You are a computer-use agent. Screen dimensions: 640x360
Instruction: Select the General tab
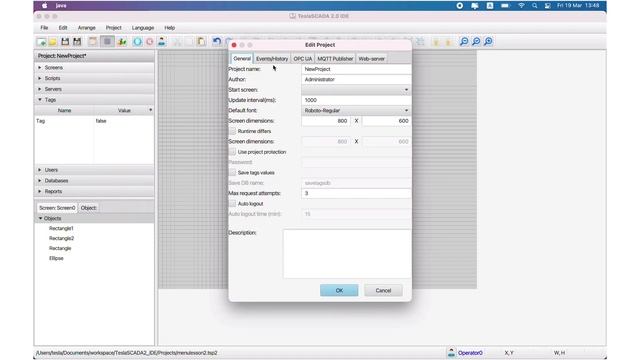(x=242, y=59)
